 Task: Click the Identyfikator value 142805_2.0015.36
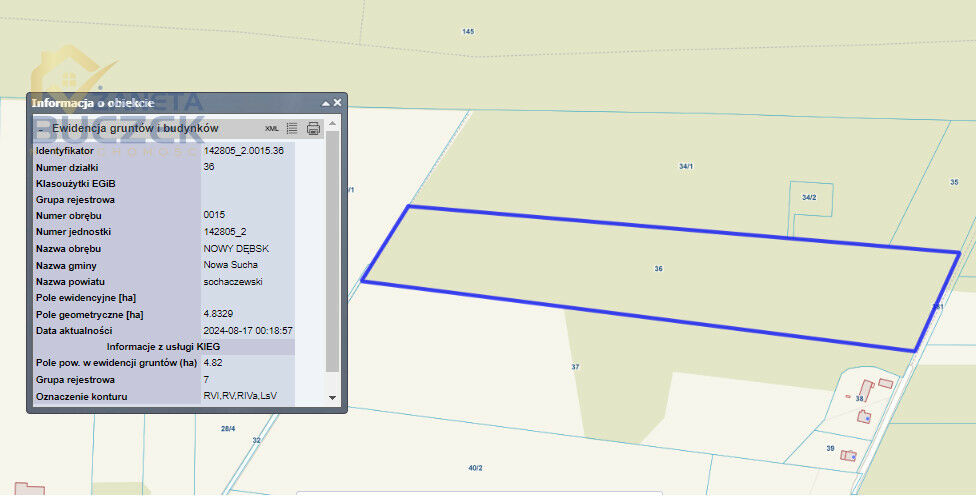tap(244, 151)
